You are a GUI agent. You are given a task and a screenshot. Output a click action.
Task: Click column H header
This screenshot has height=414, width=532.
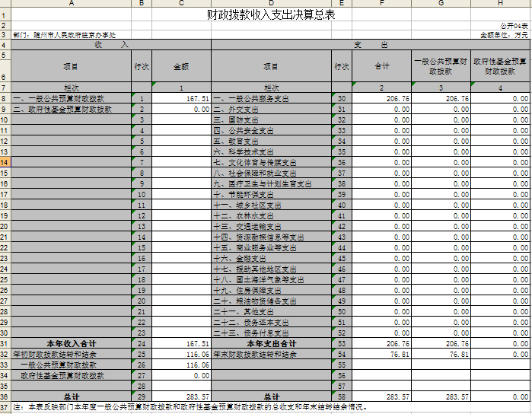click(x=500, y=4)
